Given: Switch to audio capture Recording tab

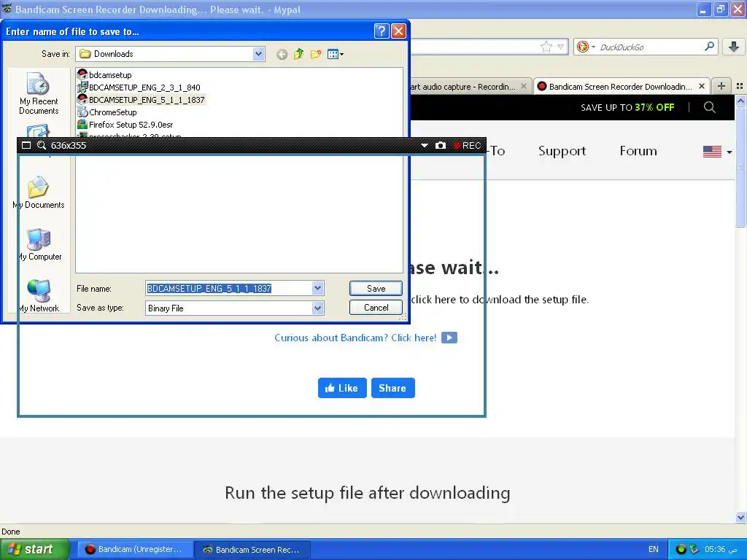Looking at the screenshot, I should 465,87.
